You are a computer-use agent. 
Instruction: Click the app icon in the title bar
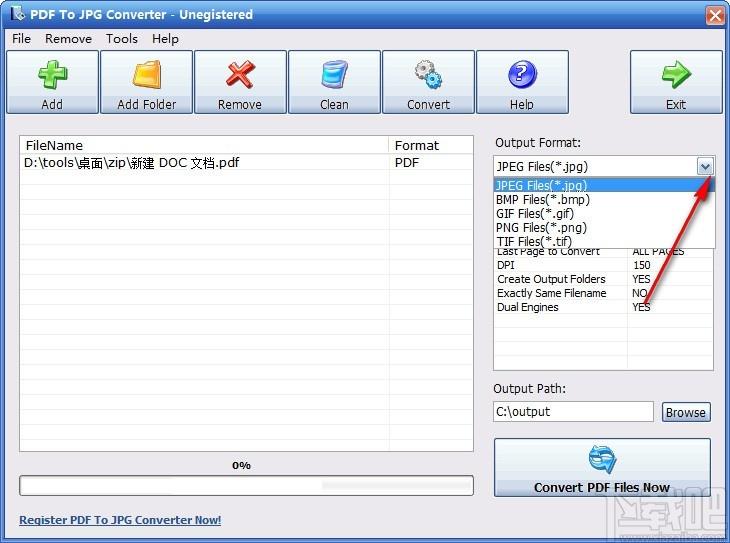(x=17, y=14)
